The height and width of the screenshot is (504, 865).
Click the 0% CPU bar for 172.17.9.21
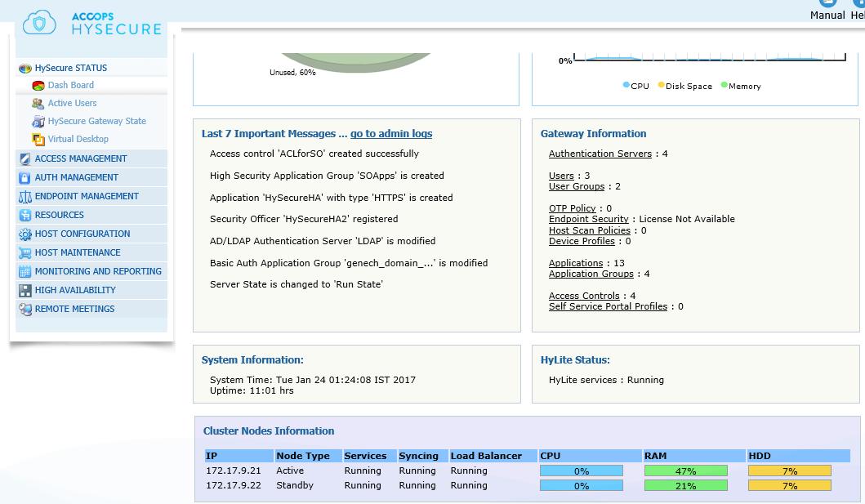[582, 471]
